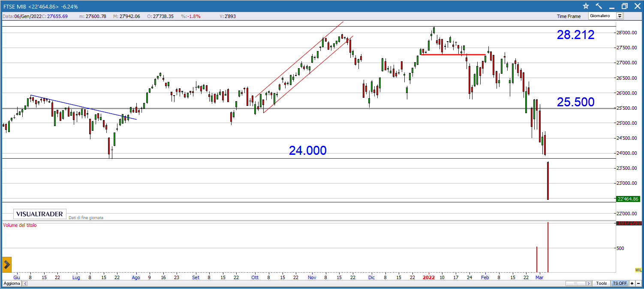Click the Time Frame label
The height and width of the screenshot is (289, 644).
569,16
